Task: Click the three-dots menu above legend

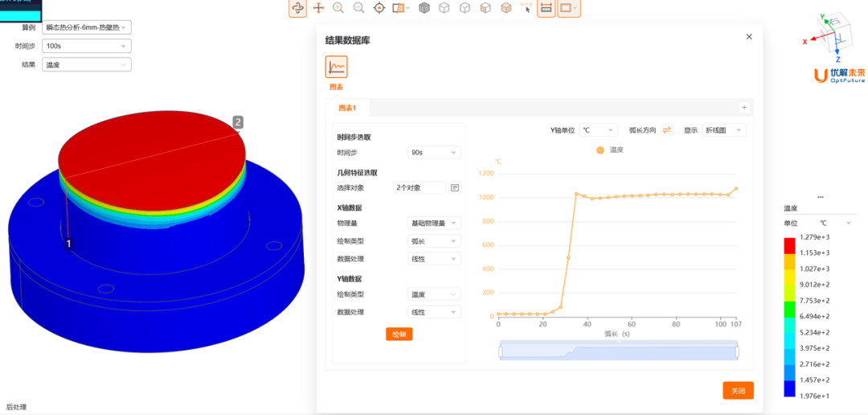Action: click(821, 197)
